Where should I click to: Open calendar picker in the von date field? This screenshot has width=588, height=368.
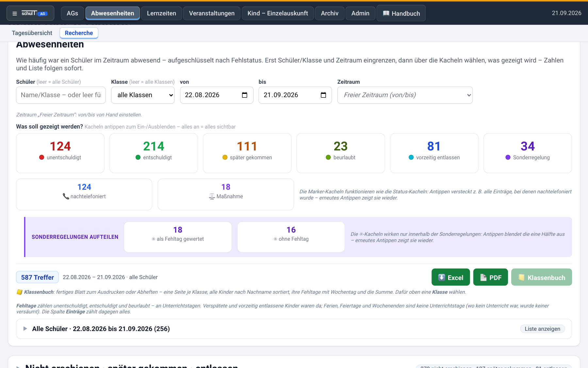click(x=244, y=95)
